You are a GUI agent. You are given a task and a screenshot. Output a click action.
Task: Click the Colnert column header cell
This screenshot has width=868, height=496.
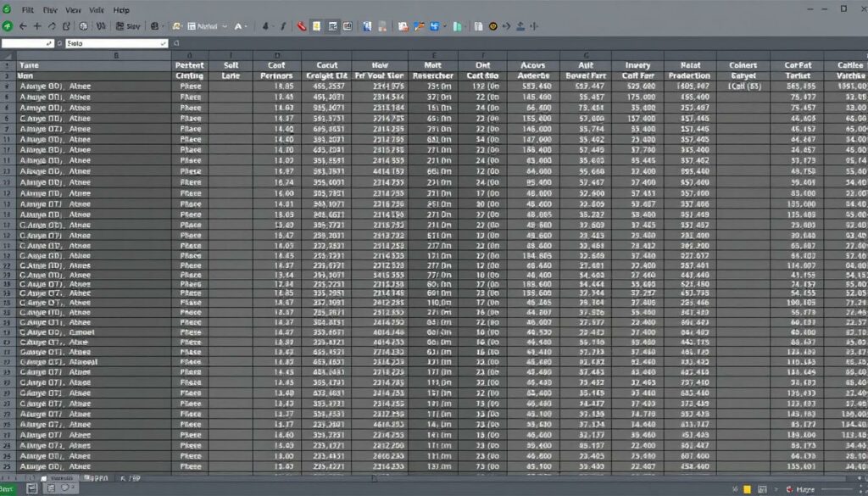(743, 65)
